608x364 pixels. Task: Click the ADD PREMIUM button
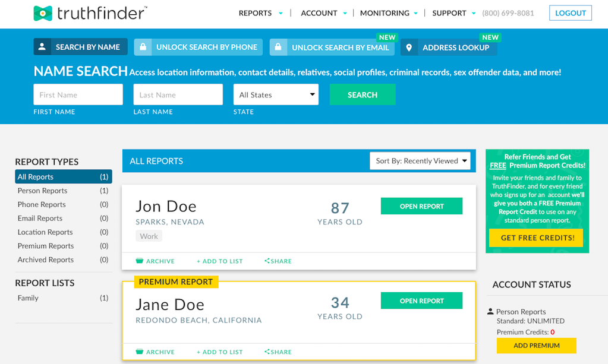pyautogui.click(x=537, y=346)
